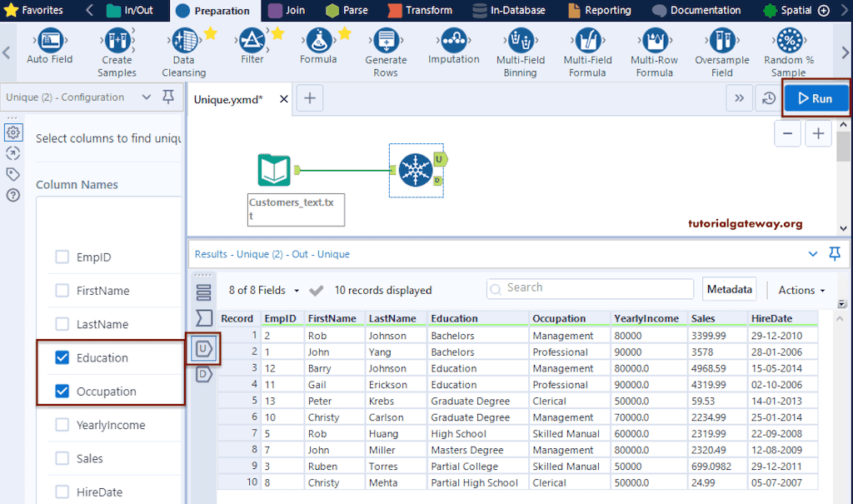Expand the 8 of 8 Fields dropdown
The height and width of the screenshot is (504, 853).
[x=263, y=290]
